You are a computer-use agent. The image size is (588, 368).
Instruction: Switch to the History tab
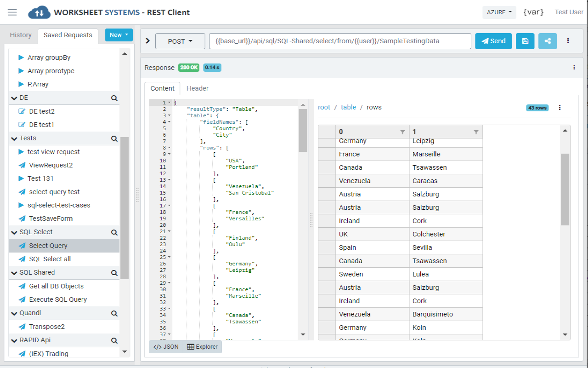coord(21,35)
